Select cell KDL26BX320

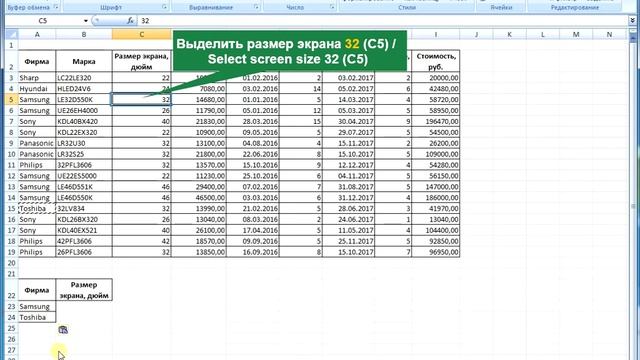(84, 219)
